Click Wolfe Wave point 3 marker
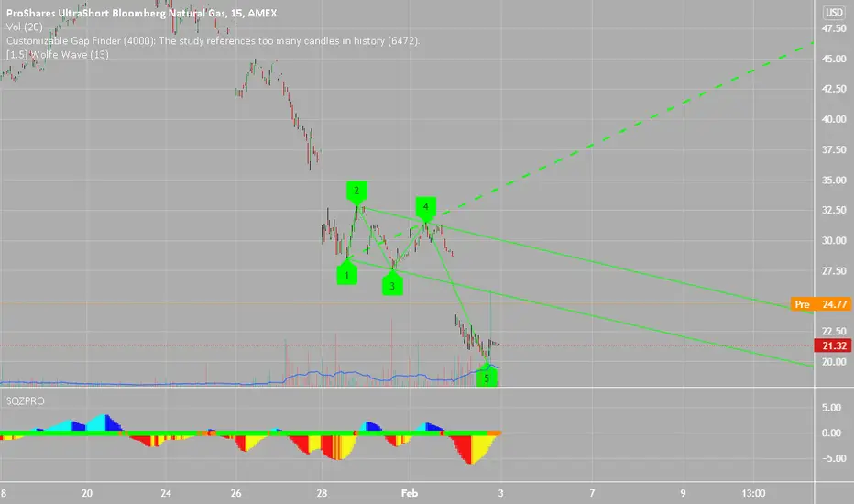 coord(392,284)
